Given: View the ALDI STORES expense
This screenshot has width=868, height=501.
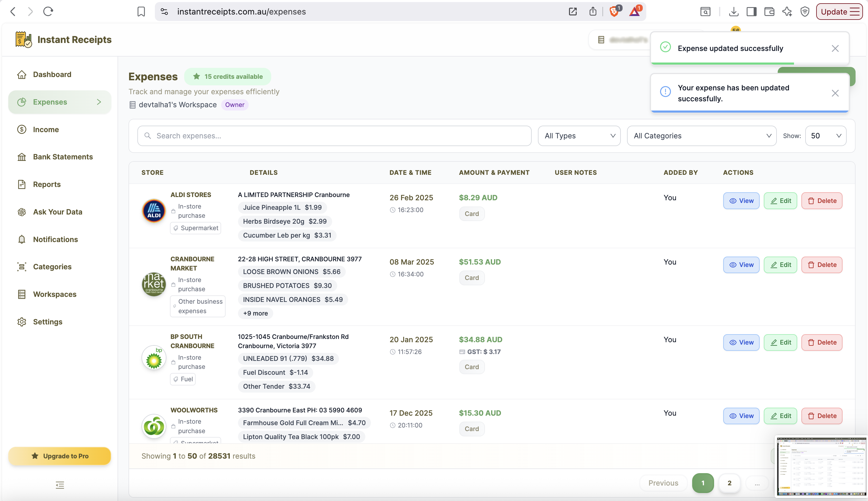Looking at the screenshot, I should 741,201.
